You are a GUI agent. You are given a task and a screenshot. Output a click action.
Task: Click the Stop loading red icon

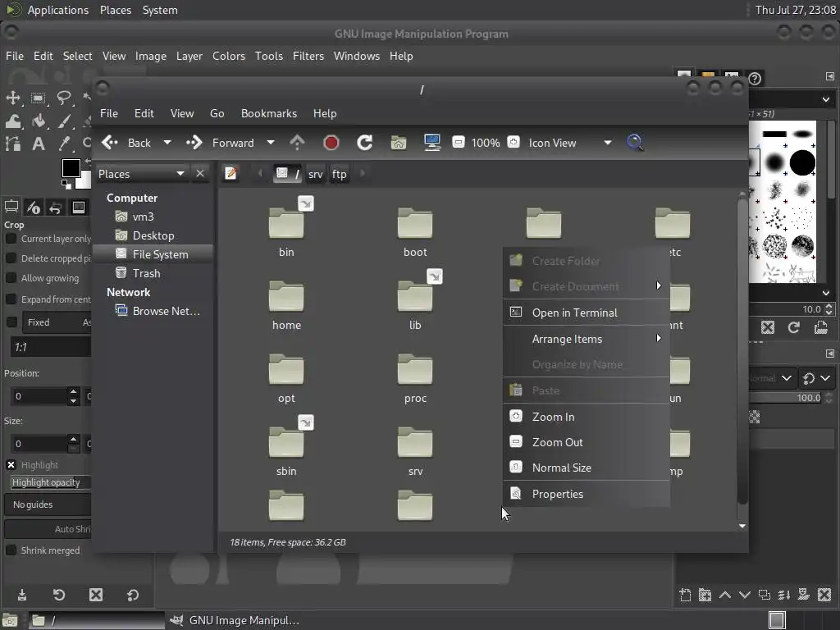click(x=331, y=143)
